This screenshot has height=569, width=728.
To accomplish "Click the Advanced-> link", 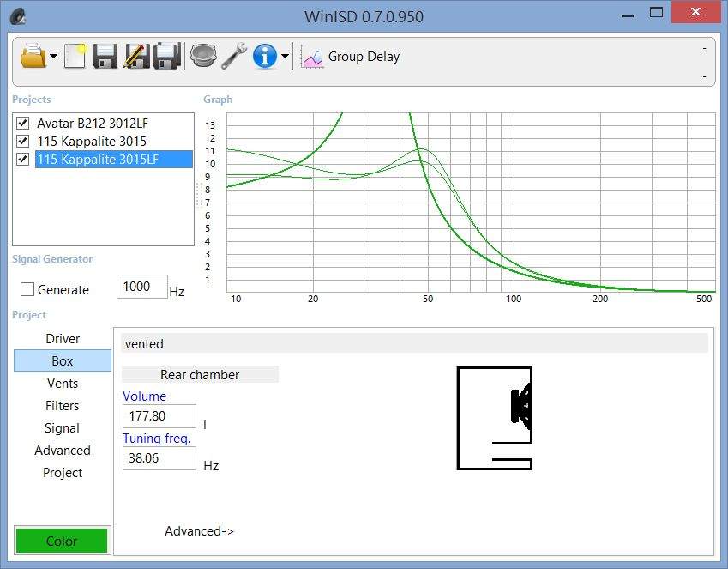I will click(199, 531).
